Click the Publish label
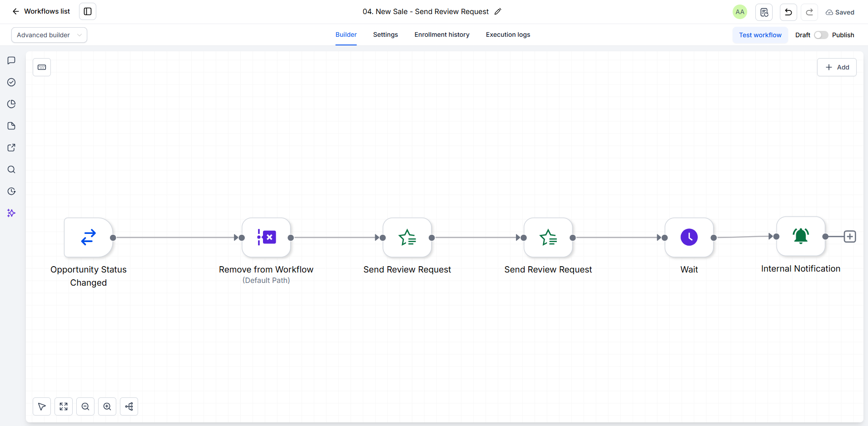This screenshot has height=426, width=868. click(x=843, y=35)
